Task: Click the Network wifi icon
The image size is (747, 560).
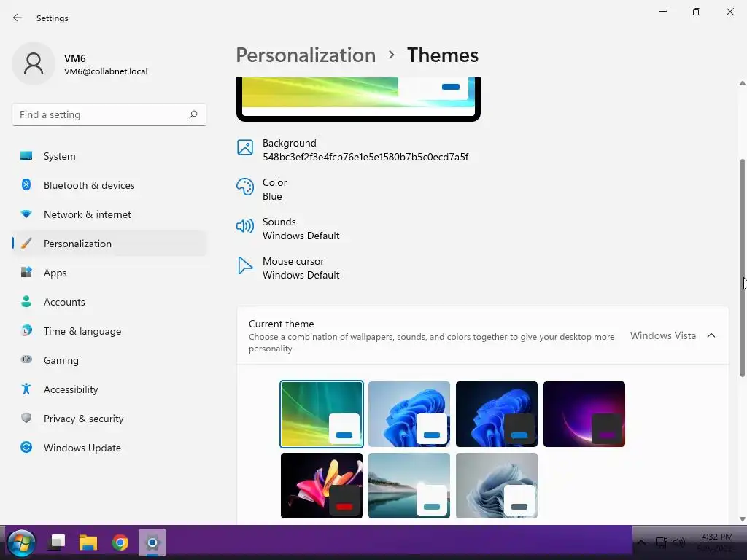Action: pyautogui.click(x=26, y=214)
